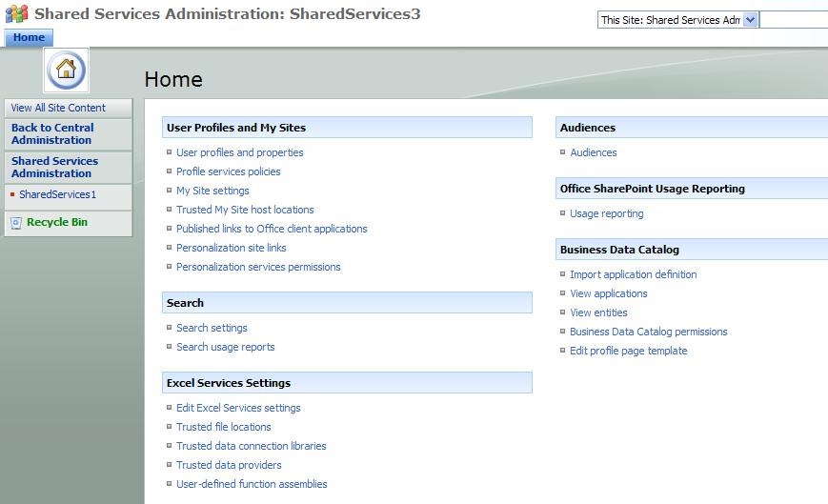Open Trusted data providers

[x=229, y=465]
